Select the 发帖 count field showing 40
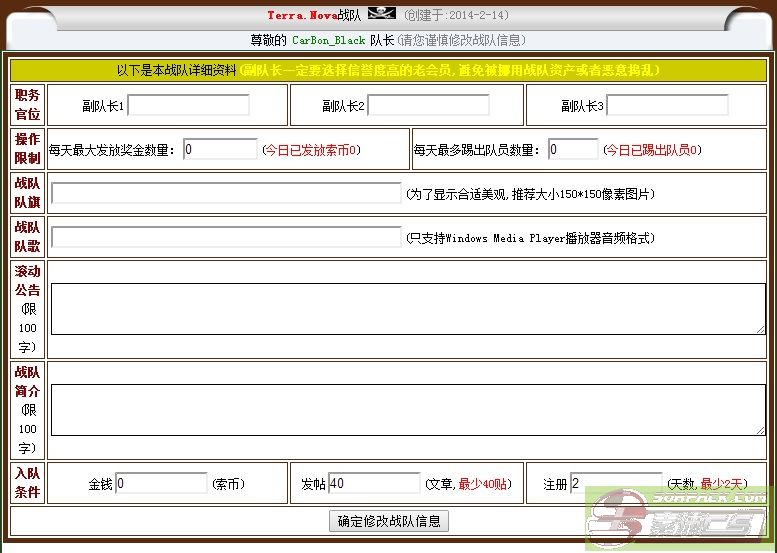 [x=373, y=483]
